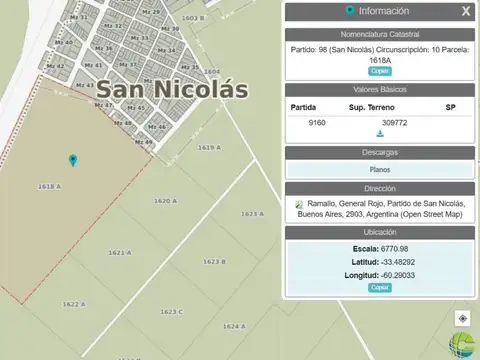The image size is (480, 360).
Task: Select parcel 1623 C on map
Action: coord(171,312)
